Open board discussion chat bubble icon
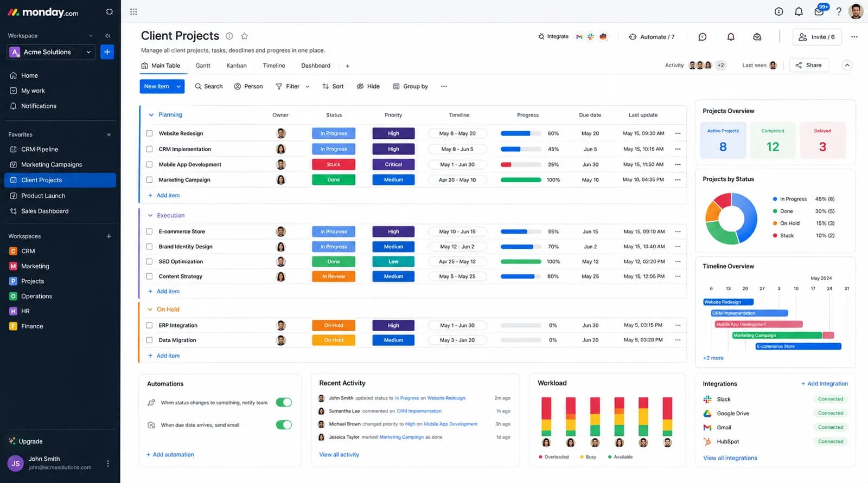The image size is (868, 483). click(x=703, y=37)
